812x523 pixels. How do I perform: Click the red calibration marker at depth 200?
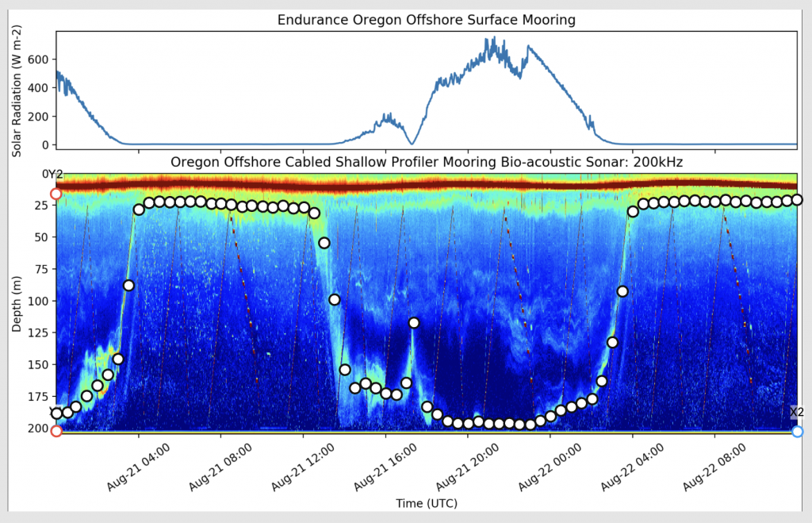56,431
